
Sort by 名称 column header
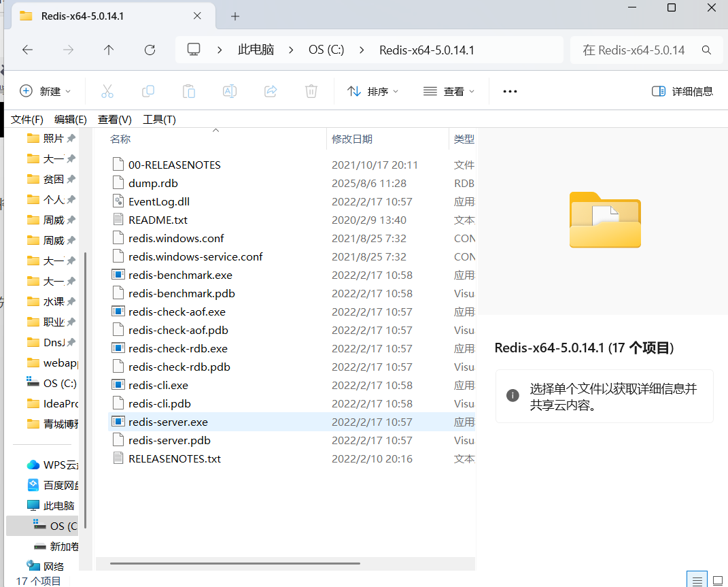click(x=120, y=139)
